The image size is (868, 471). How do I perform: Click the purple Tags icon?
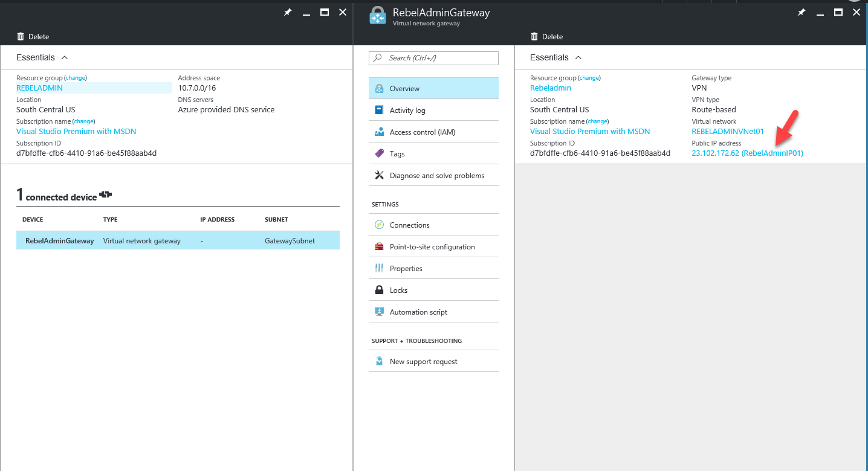pyautogui.click(x=379, y=154)
